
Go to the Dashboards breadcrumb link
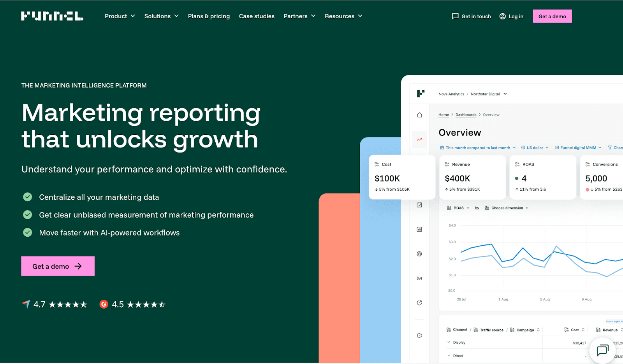coord(466,114)
